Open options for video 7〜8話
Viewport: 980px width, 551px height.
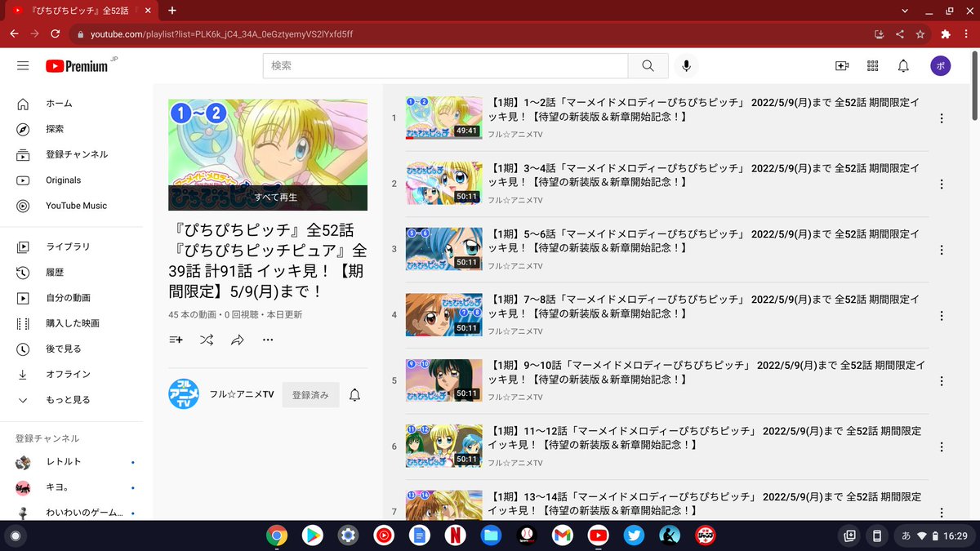point(941,315)
